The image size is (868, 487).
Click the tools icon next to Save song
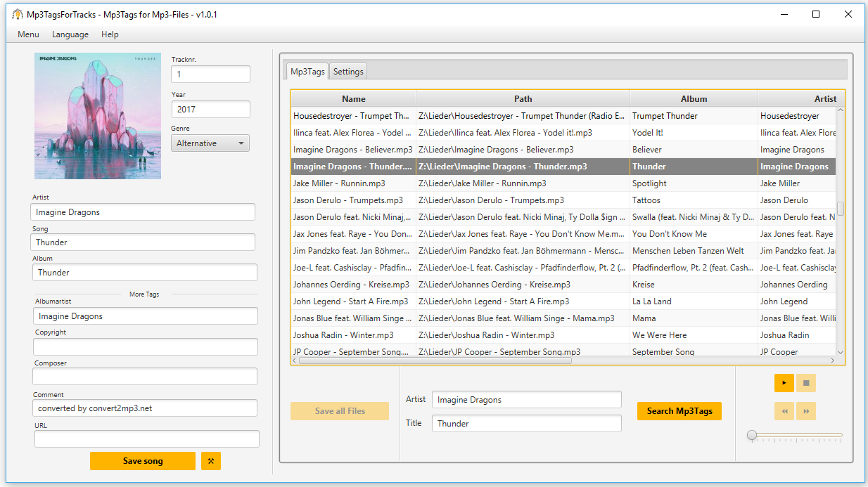(211, 461)
